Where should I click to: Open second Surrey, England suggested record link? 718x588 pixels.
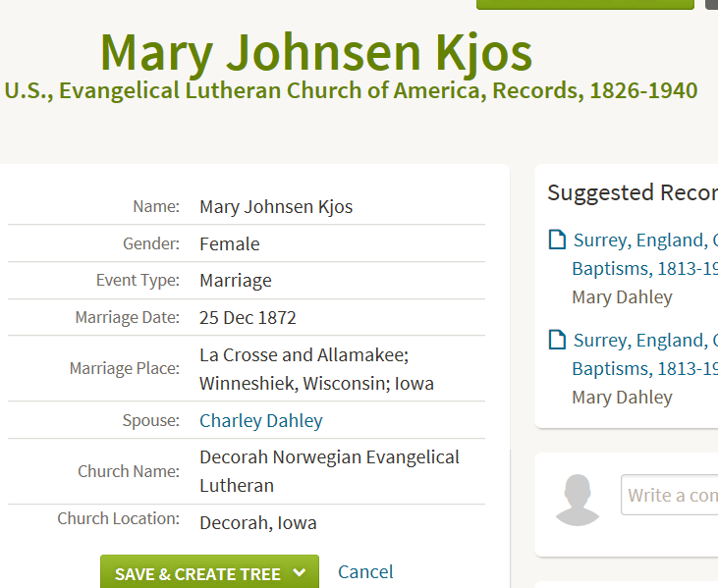tap(645, 354)
